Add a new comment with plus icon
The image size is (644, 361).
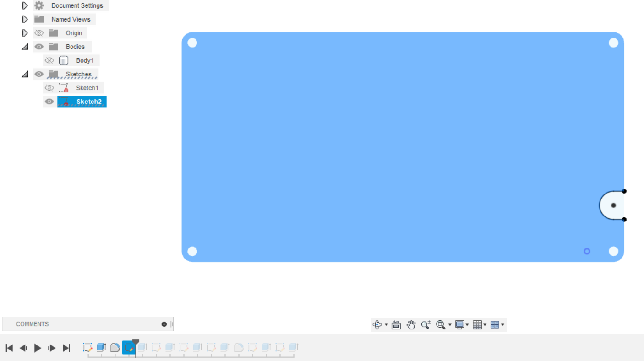point(164,324)
